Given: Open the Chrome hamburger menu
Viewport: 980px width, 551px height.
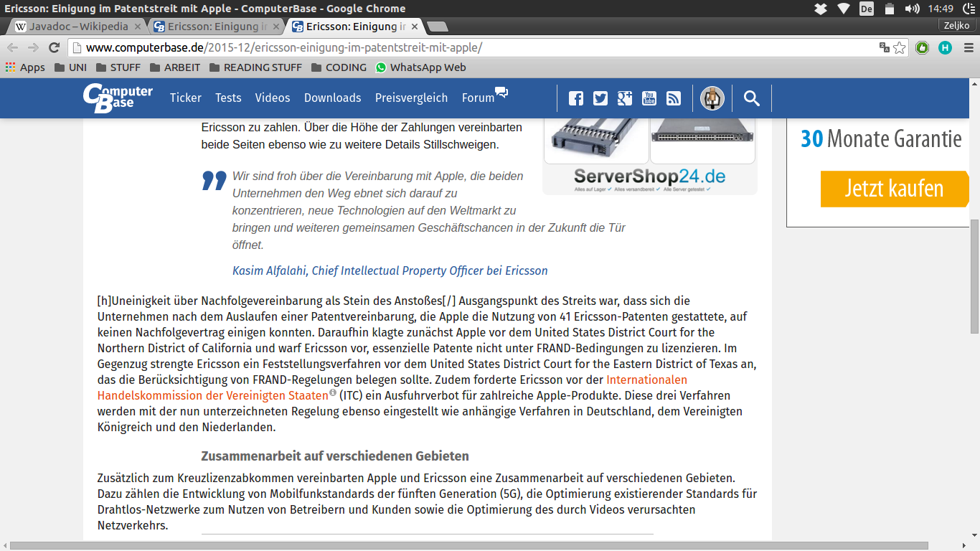Looking at the screenshot, I should pos(967,48).
